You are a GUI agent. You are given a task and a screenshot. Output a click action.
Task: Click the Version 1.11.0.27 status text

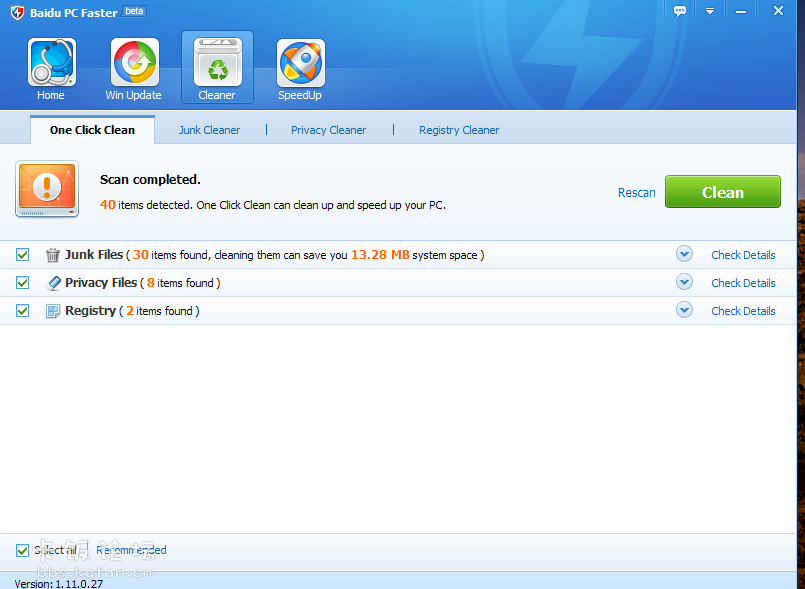click(59, 584)
